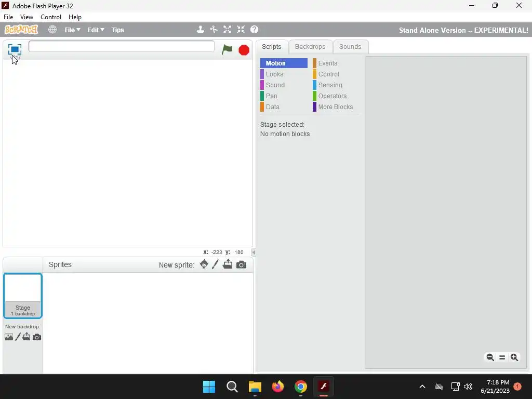Open the Scratch Edit dropdown menu
The image size is (532, 399).
point(96,30)
